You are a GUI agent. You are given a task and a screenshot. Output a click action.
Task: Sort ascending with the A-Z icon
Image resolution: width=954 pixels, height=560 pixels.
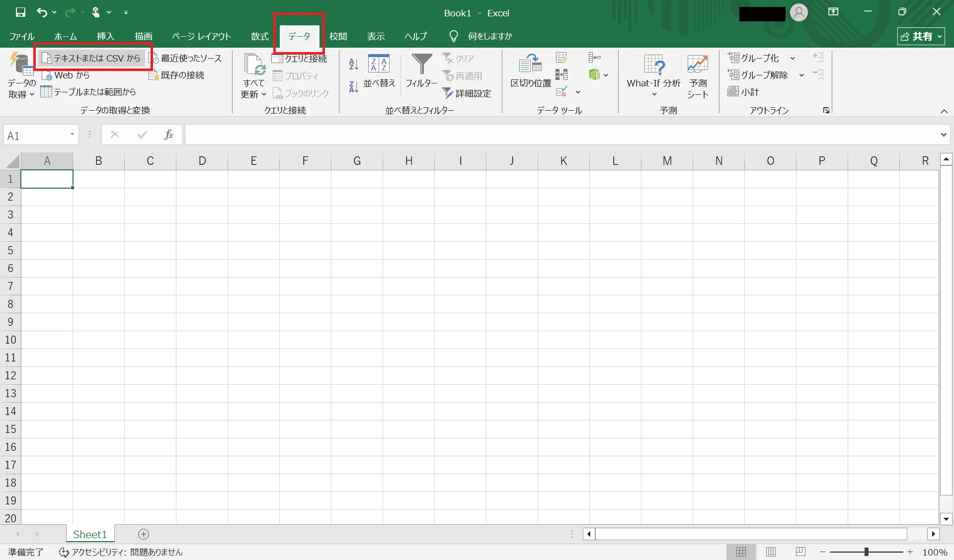pos(353,64)
